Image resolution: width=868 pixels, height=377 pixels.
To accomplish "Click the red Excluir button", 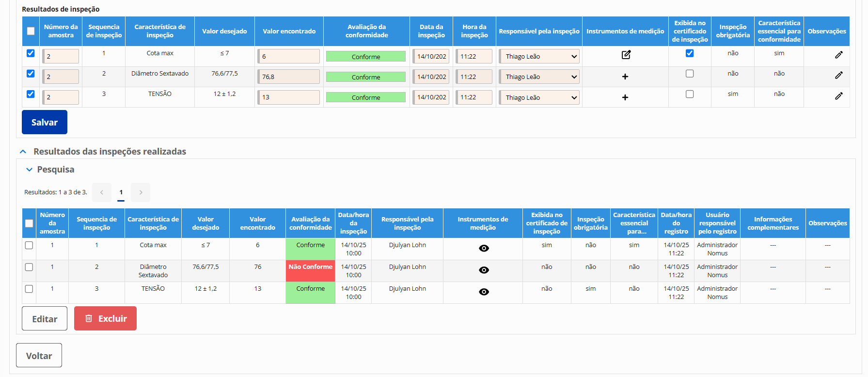I will pos(105,318).
